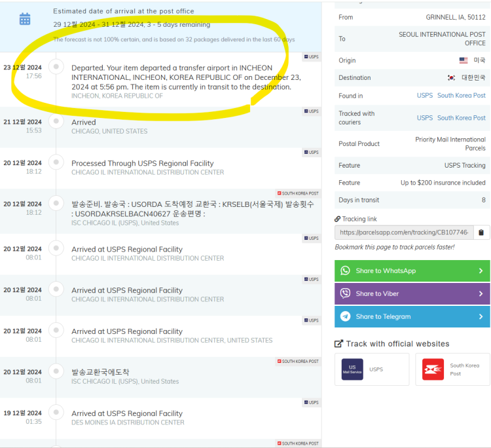Share tracking via the Viber button
The height and width of the screenshot is (448, 491).
coord(412,293)
